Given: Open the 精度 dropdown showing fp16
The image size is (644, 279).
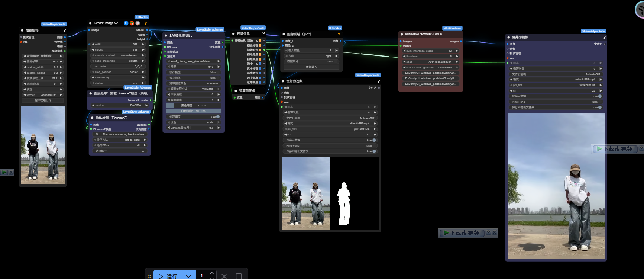Looking at the screenshot, I should click(x=194, y=67).
